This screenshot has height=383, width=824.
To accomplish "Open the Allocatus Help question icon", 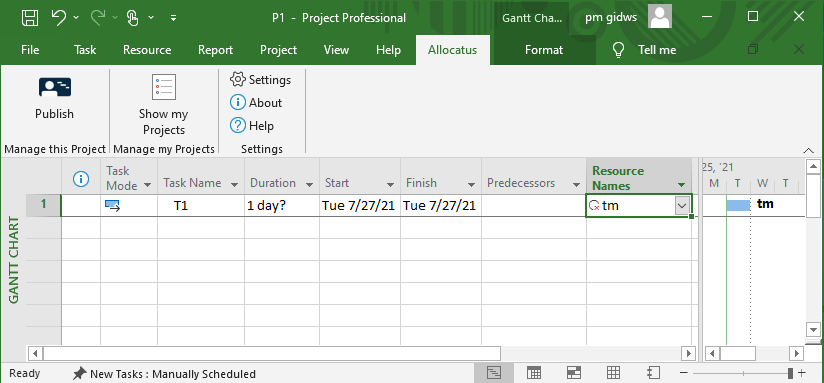I will pyautogui.click(x=238, y=126).
